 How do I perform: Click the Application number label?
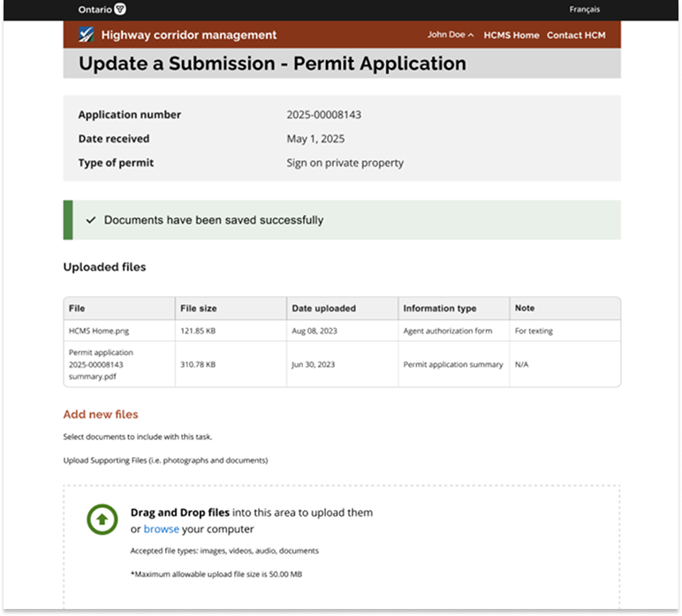(130, 115)
